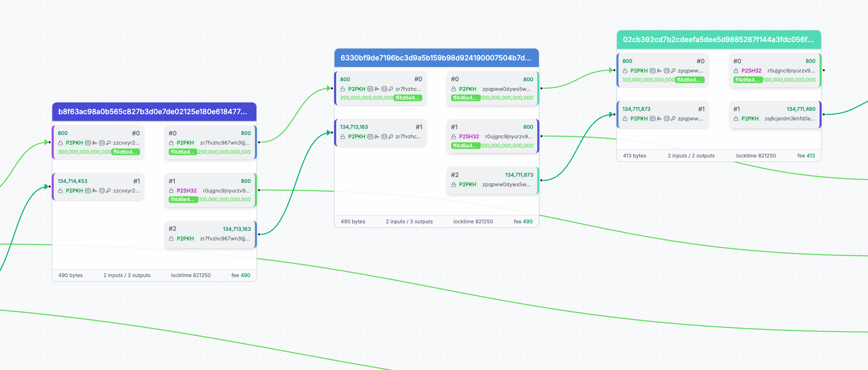Click ff4d6e4 token badge on b8f63ac input #0

(x=125, y=152)
